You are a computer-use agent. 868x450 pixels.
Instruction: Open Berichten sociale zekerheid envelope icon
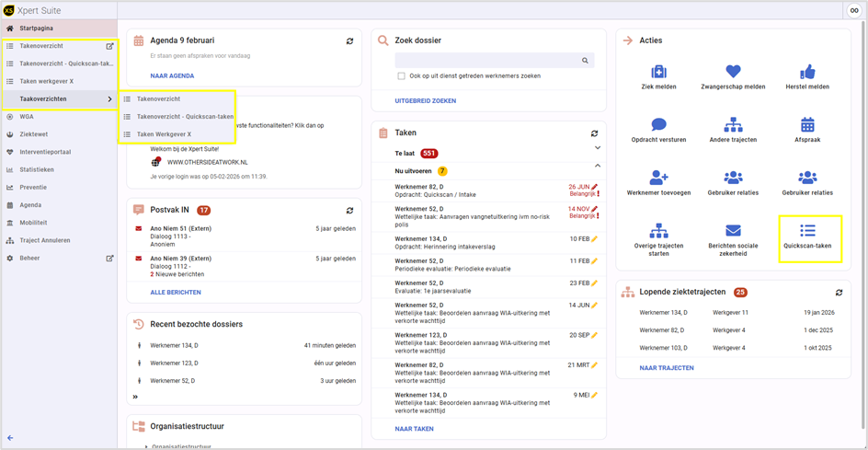[733, 230]
